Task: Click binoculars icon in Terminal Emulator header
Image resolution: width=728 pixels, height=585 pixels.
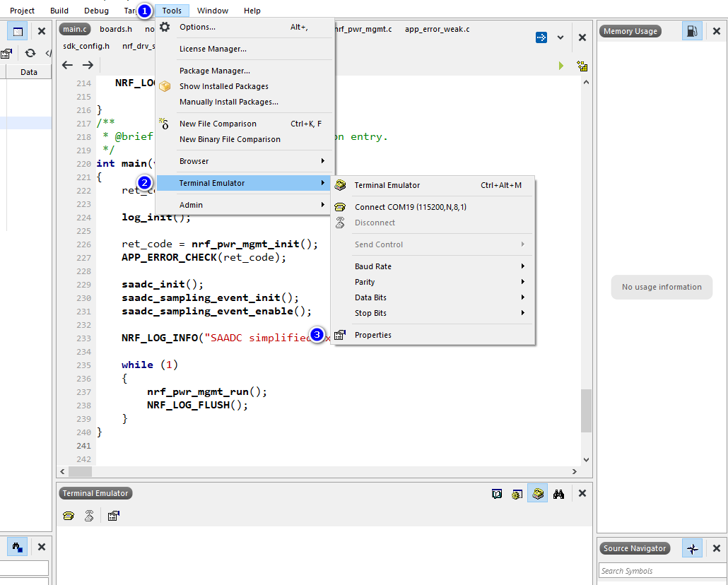Action: click(558, 494)
